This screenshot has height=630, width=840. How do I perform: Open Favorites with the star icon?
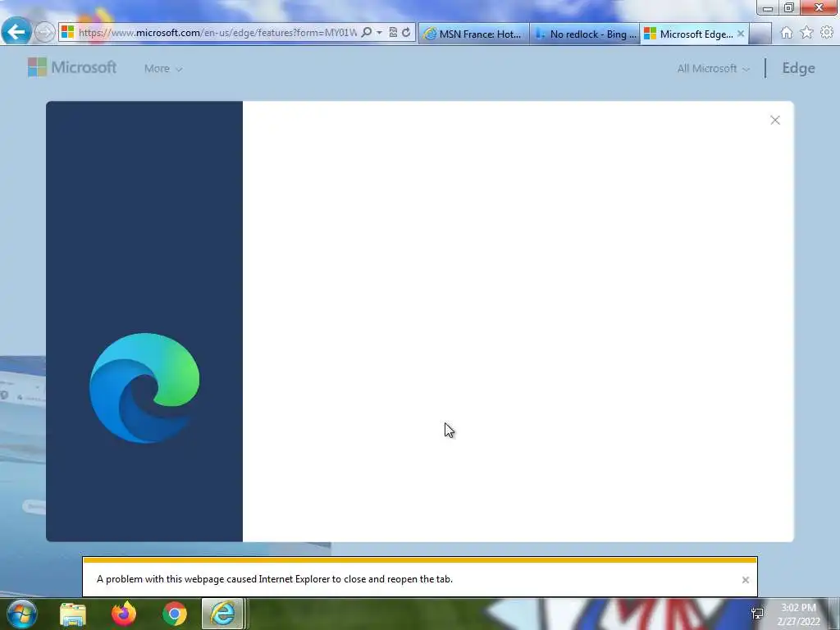coord(806,33)
